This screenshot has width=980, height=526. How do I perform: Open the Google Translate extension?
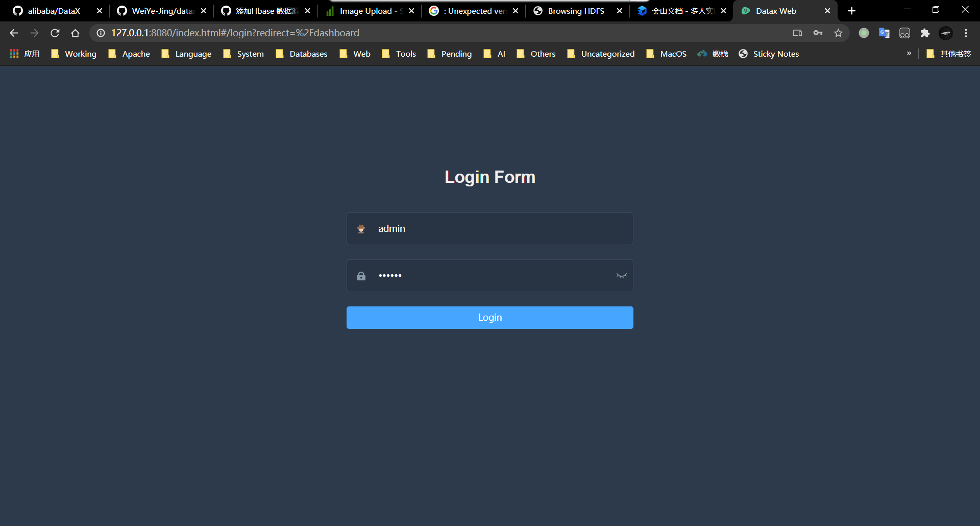(x=884, y=33)
